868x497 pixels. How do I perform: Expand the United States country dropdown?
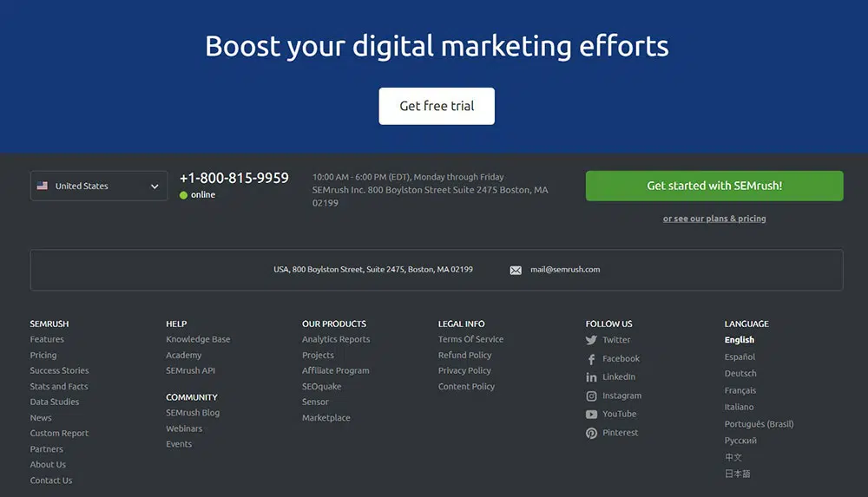154,186
